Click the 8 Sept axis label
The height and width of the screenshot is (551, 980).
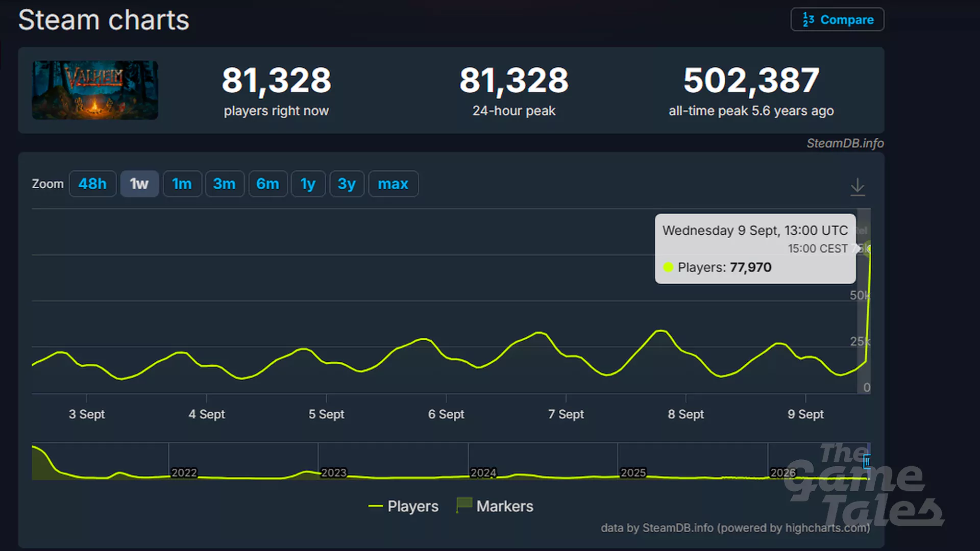tap(685, 414)
